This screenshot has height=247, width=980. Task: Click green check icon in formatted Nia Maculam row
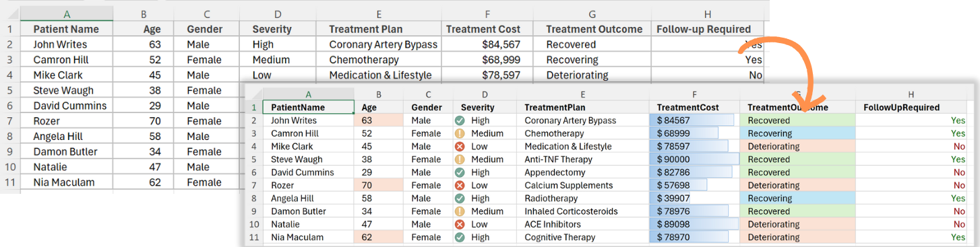460,237
